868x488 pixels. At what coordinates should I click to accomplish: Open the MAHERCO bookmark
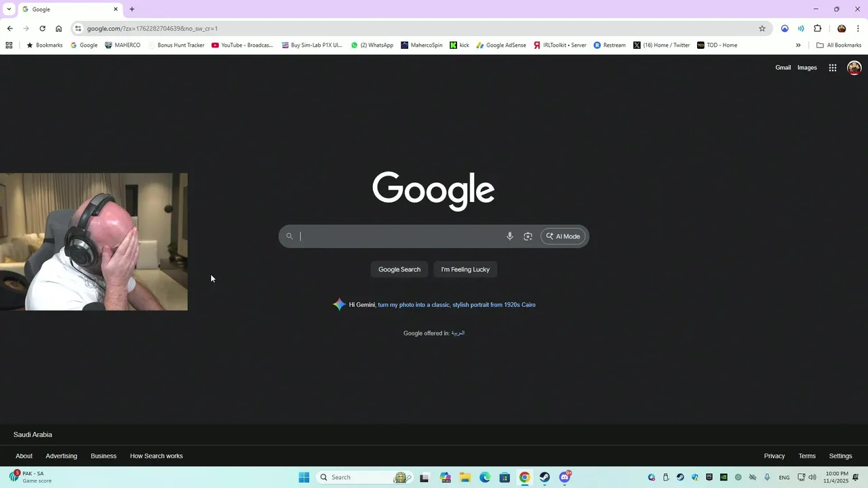123,45
